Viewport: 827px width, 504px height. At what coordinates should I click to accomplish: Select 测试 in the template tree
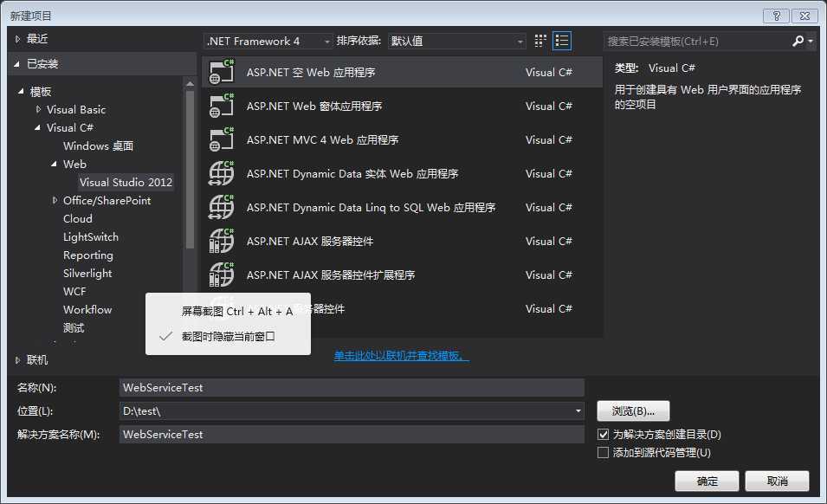(74, 328)
